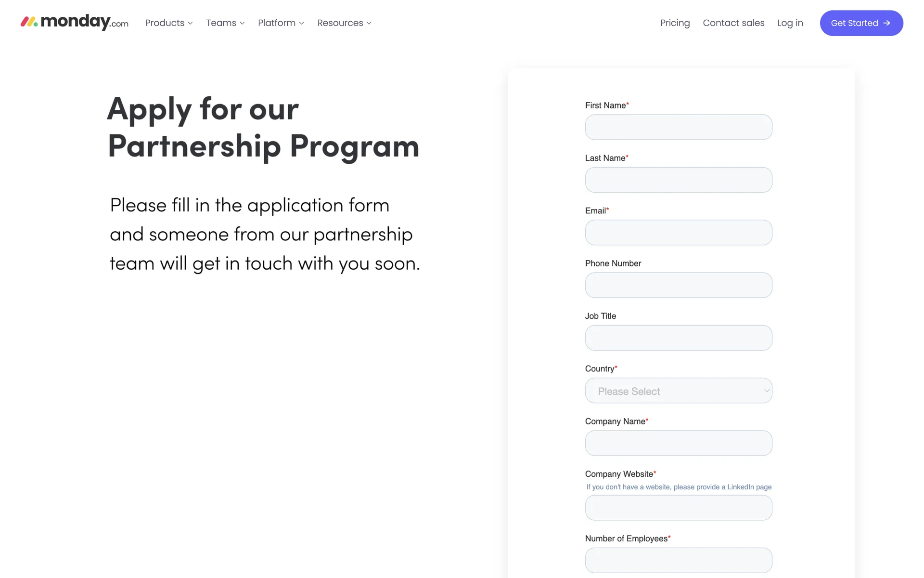Open the Platform menu
The height and width of the screenshot is (578, 924).
(281, 23)
